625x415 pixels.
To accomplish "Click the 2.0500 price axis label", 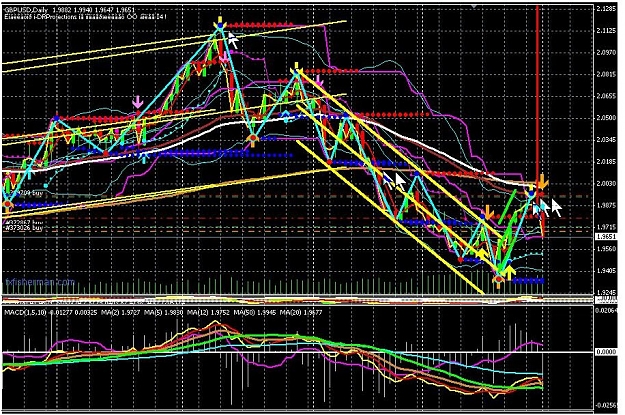I will (607, 118).
